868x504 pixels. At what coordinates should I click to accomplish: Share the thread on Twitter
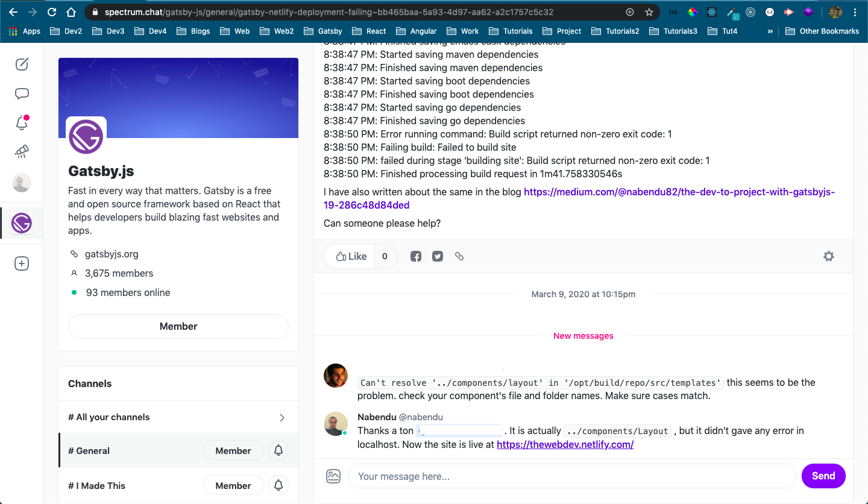[x=438, y=256]
